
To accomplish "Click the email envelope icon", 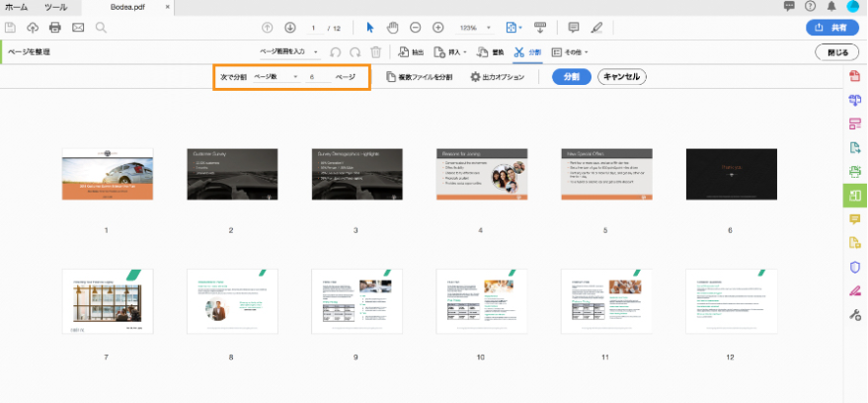I will [x=78, y=27].
